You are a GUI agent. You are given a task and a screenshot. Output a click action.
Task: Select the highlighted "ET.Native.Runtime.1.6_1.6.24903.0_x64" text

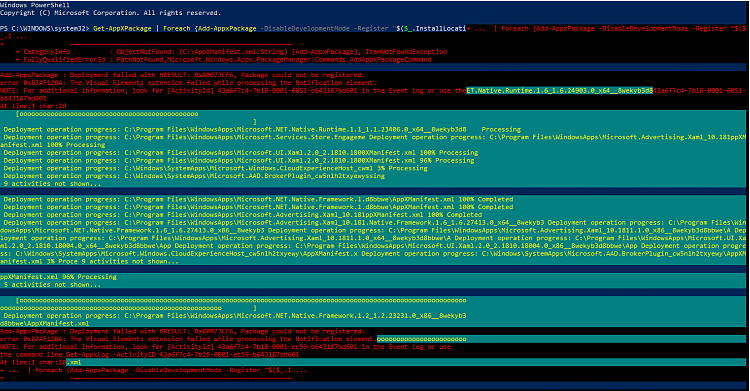560,90
